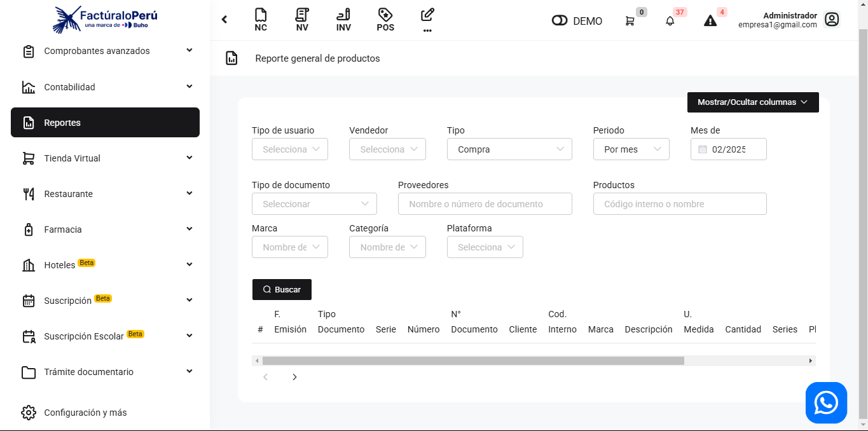Viewport: 868px width, 431px height.
Task: Click the user profile avatar icon
Action: pyautogui.click(x=831, y=20)
